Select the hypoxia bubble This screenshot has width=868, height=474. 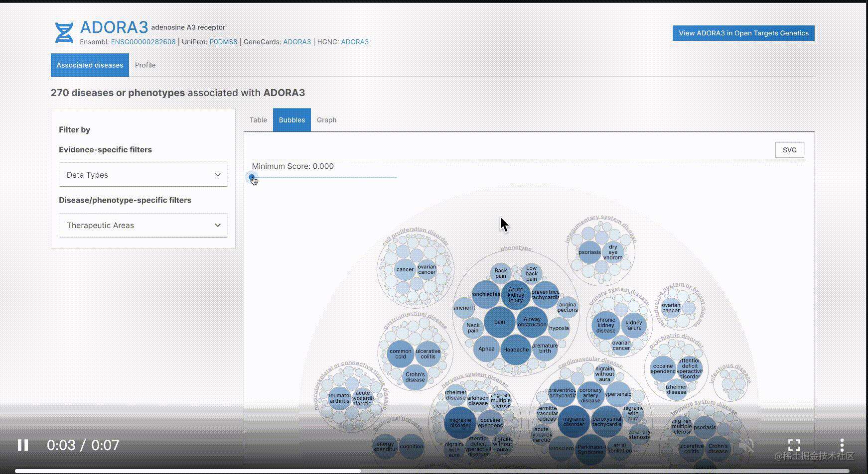(559, 328)
